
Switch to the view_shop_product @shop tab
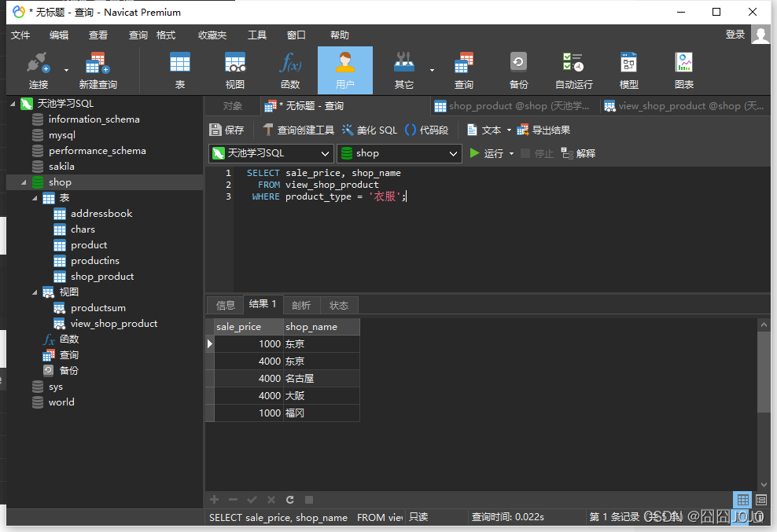coord(684,106)
